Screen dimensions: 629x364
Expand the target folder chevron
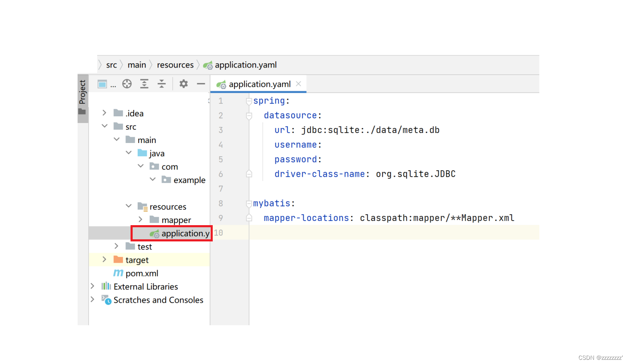point(104,260)
